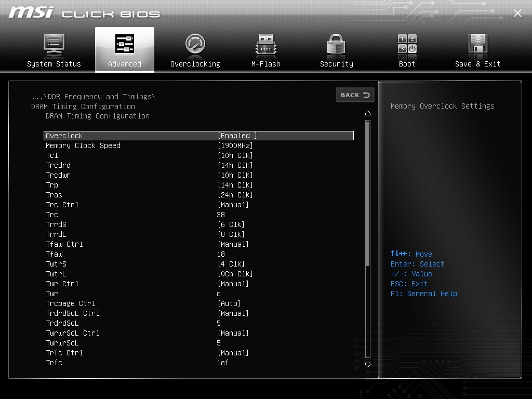This screenshot has width=532, height=399.
Task: Switch to Save & Exit tab label
Action: pos(478,64)
